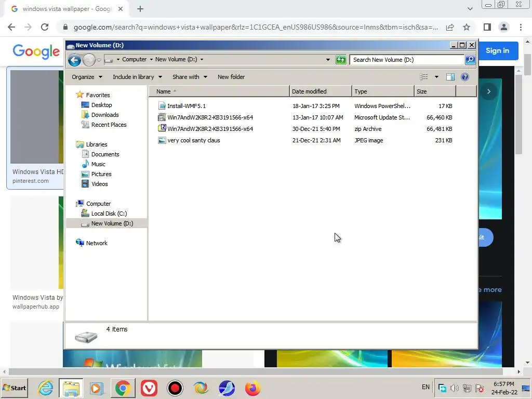Viewport: 532px width, 399px height.
Task: Click Windows Explorer taskbar icon
Action: pos(71,388)
